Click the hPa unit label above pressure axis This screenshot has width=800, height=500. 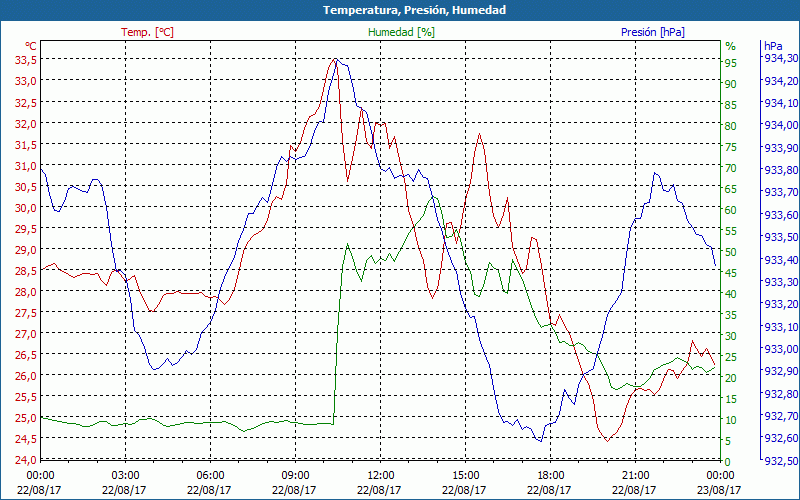pyautogui.click(x=773, y=46)
